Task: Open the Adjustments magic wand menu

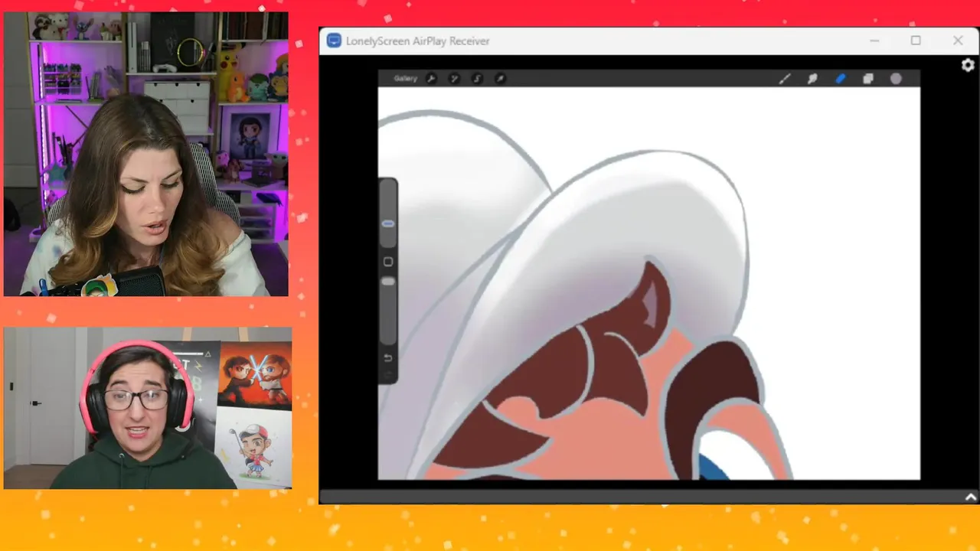Action: 454,78
